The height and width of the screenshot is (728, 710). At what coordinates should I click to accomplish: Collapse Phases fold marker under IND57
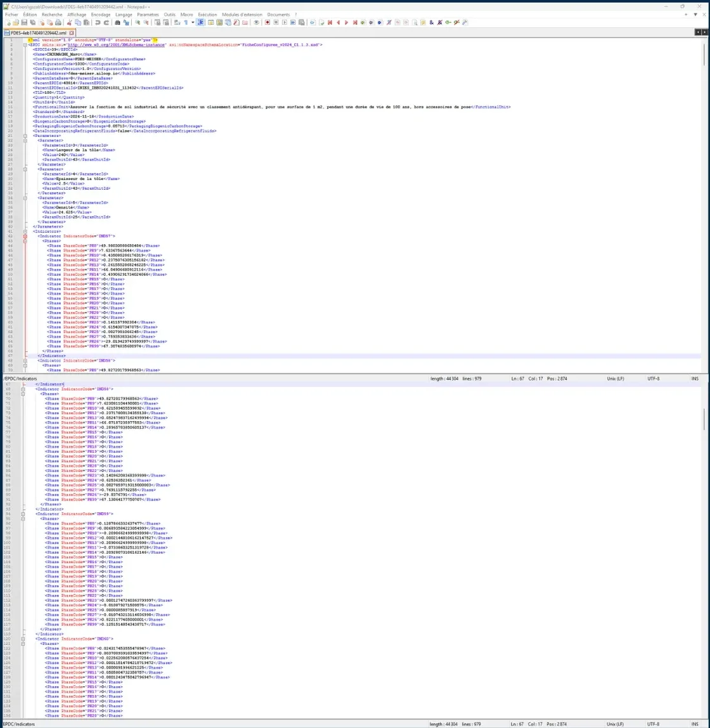tap(25, 241)
